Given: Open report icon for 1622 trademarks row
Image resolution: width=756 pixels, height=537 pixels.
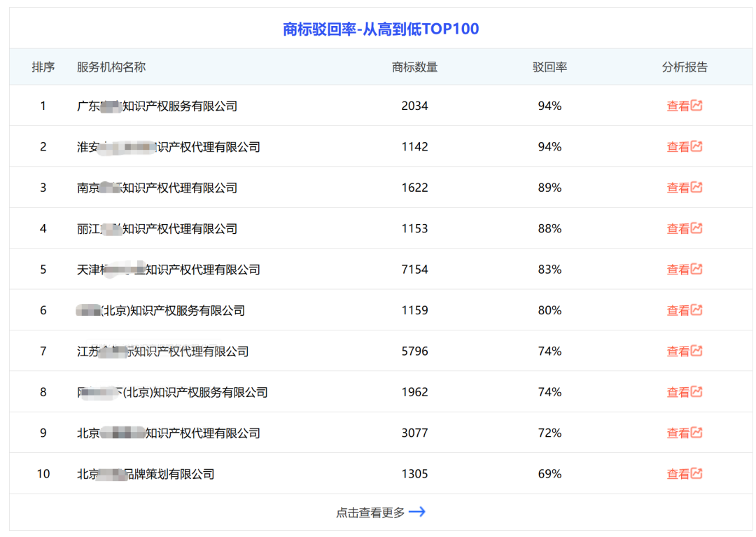Looking at the screenshot, I should tap(696, 187).
